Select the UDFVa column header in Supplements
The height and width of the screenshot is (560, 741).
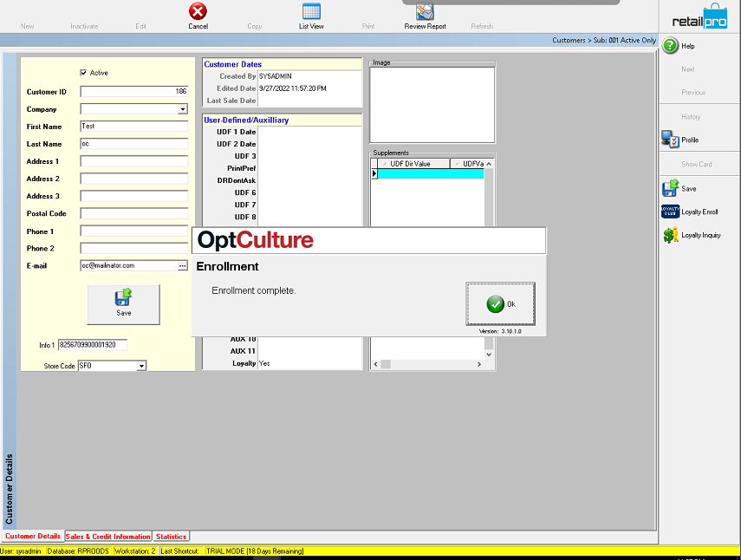click(x=467, y=164)
